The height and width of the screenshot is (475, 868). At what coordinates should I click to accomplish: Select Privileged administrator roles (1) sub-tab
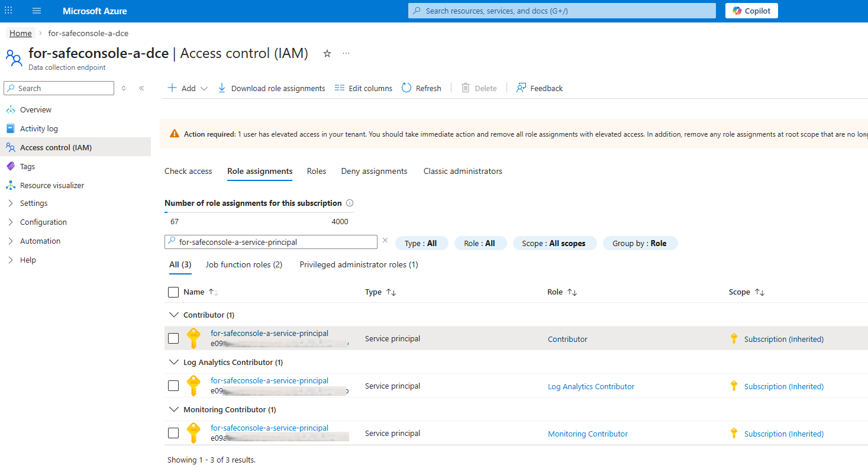pos(359,264)
